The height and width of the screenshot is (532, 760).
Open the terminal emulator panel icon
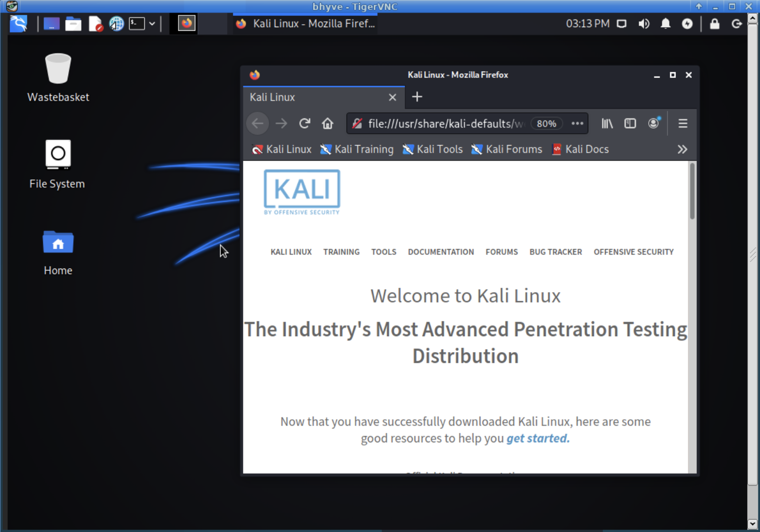pos(137,24)
